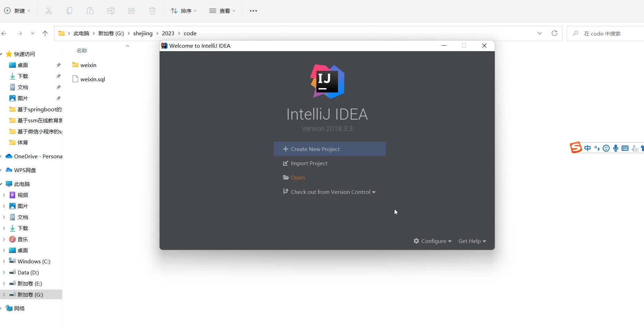This screenshot has width=644, height=329.
Task: Expand the 音乐 node
Action: (x=4, y=239)
